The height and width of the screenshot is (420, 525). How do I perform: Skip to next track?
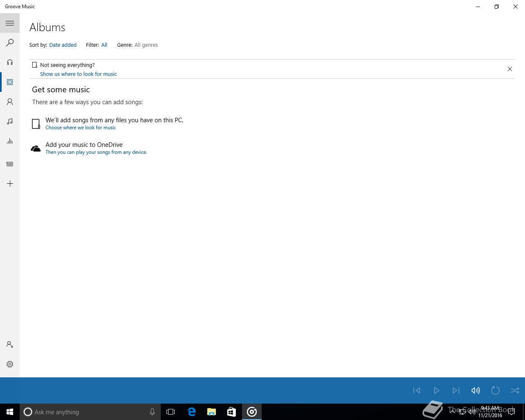[456, 390]
